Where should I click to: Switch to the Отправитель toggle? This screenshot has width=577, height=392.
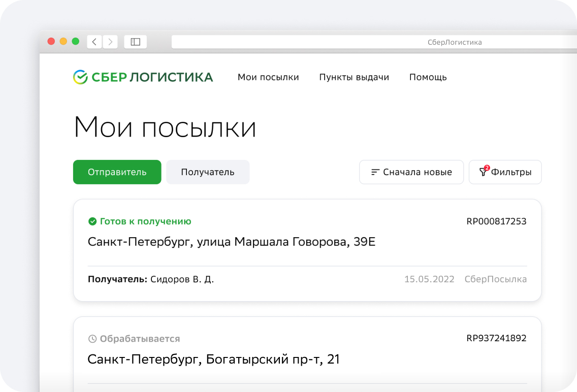pyautogui.click(x=117, y=172)
